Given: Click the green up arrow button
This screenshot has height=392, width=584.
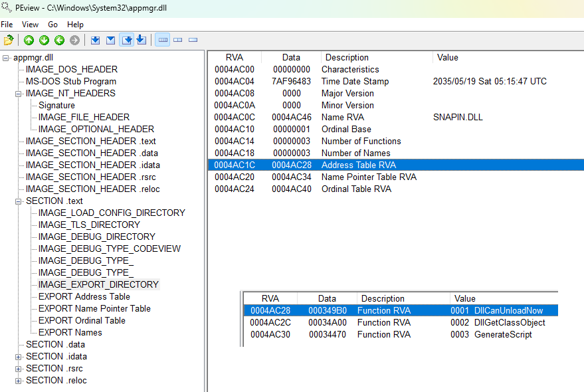Looking at the screenshot, I should tap(29, 40).
